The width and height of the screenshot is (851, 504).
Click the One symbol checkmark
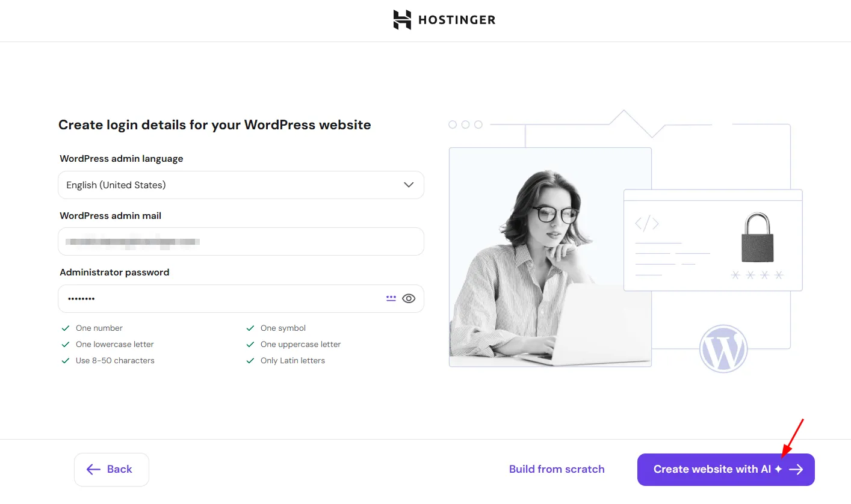[x=250, y=328]
